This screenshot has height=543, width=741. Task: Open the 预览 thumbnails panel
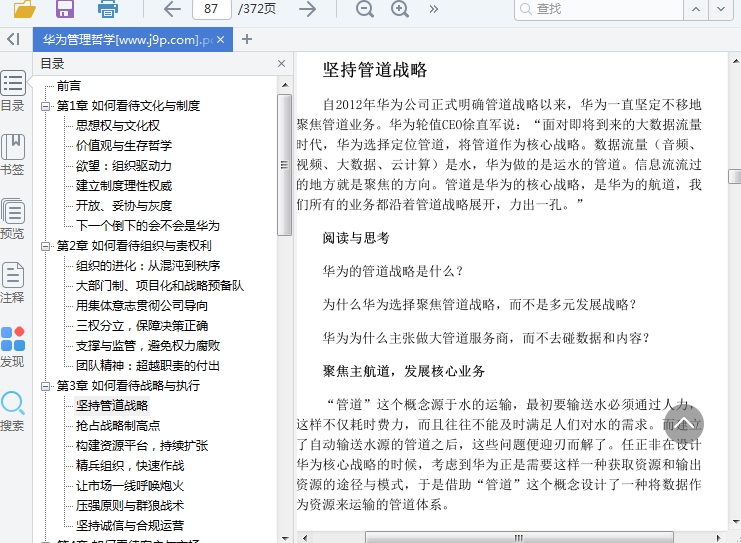13,219
